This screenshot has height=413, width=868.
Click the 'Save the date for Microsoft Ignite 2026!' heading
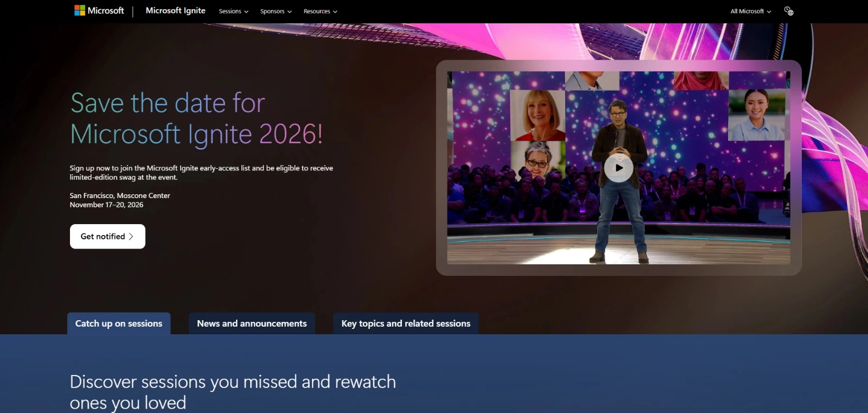(197, 118)
